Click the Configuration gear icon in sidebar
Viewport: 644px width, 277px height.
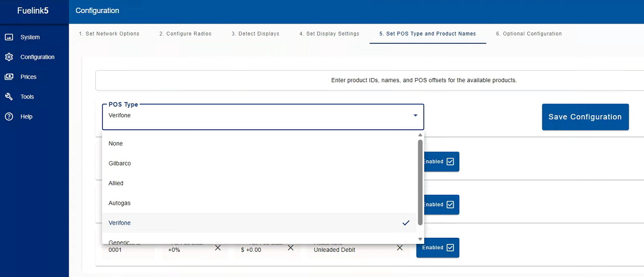(x=9, y=57)
